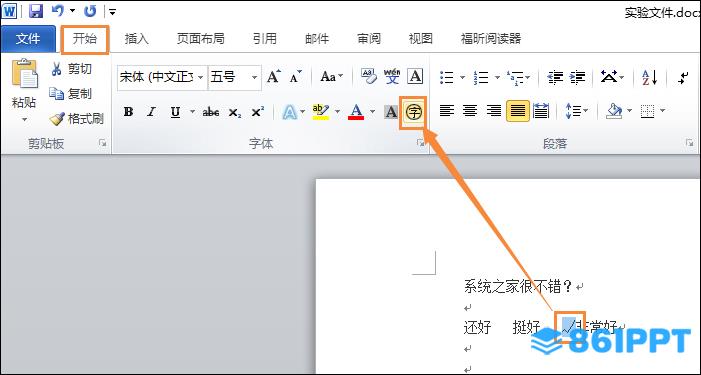
Task: Switch to the 插入 (Insert) tab
Action: (136, 39)
